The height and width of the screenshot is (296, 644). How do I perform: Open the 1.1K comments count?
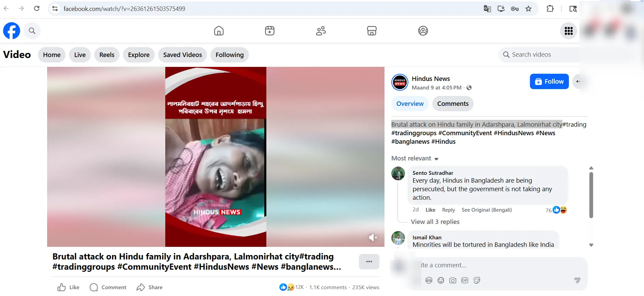tap(328, 287)
